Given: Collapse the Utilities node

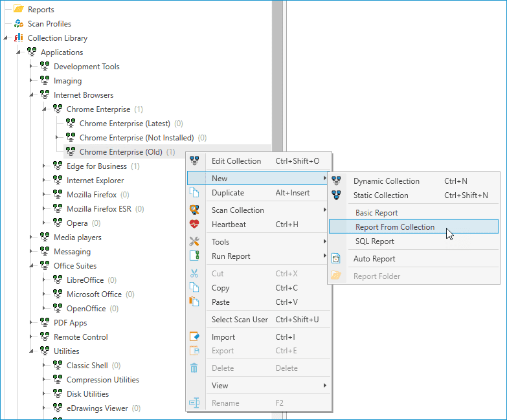Looking at the screenshot, I should point(31,351).
